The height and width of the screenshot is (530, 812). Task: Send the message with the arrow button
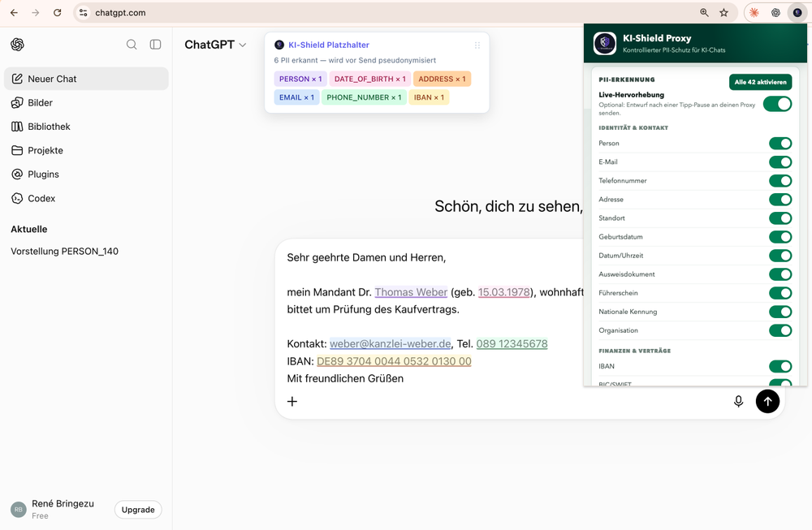click(x=767, y=401)
